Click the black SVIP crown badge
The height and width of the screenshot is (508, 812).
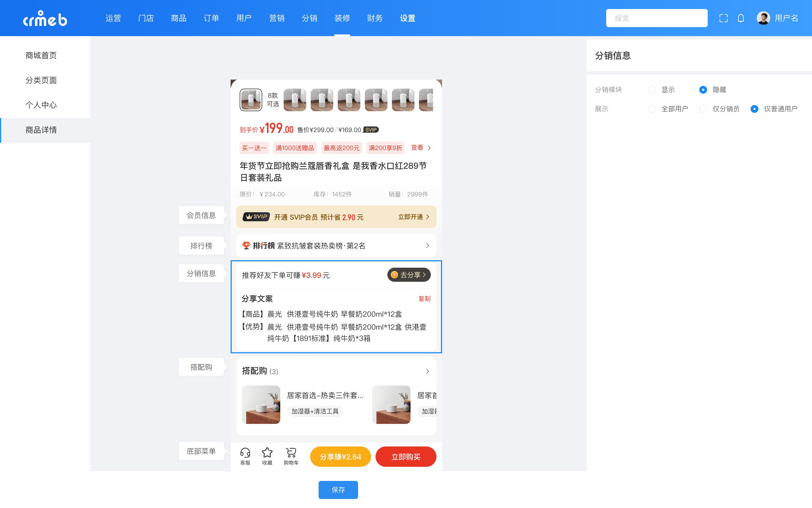[x=256, y=217]
